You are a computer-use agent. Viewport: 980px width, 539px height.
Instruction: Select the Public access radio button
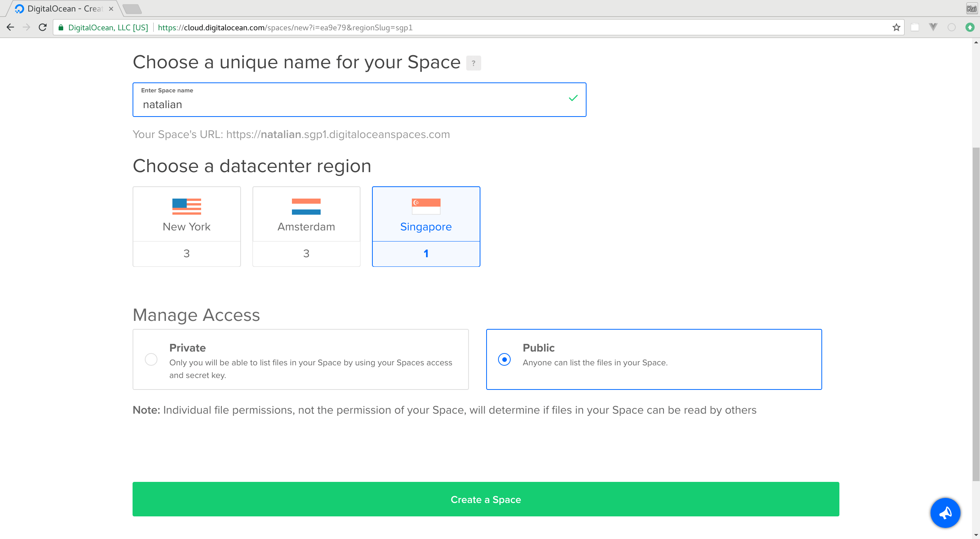pyautogui.click(x=504, y=360)
